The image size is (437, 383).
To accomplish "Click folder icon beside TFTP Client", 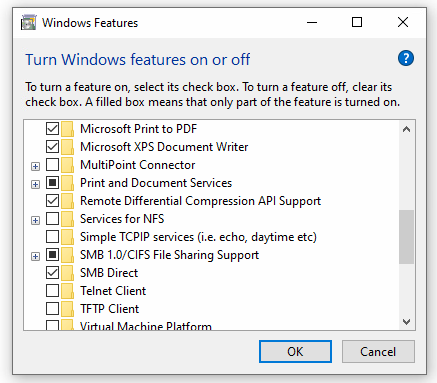I will (67, 309).
